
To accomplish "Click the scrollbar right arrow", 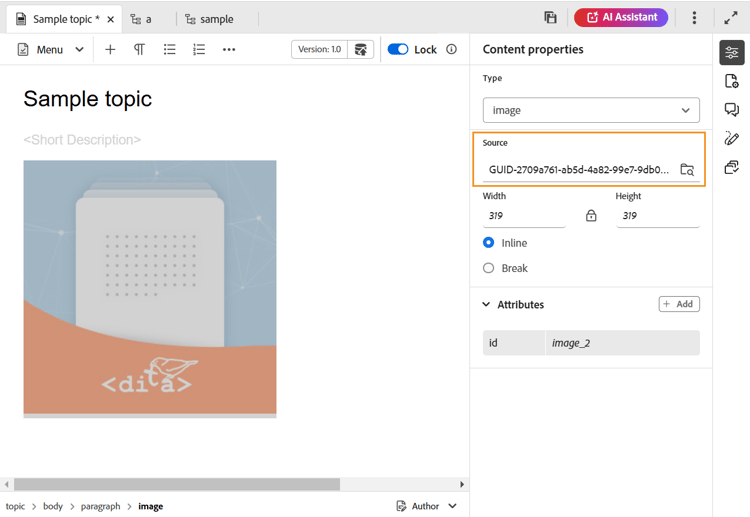I will point(462,484).
